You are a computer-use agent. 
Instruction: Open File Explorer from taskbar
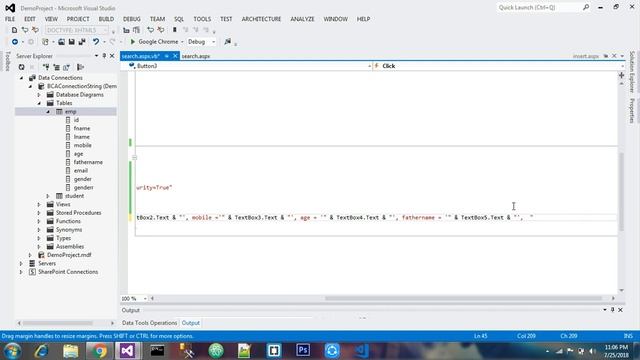(71, 351)
